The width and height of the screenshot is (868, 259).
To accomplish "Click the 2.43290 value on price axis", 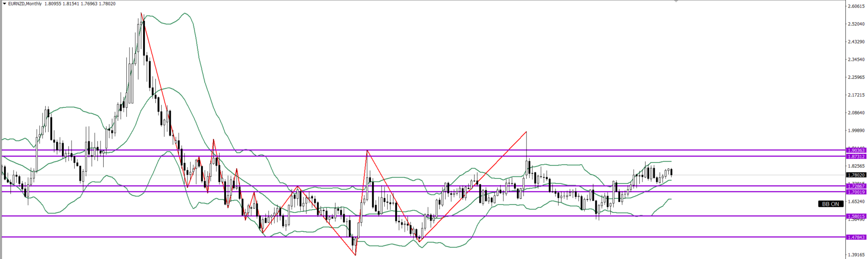I will 857,42.
